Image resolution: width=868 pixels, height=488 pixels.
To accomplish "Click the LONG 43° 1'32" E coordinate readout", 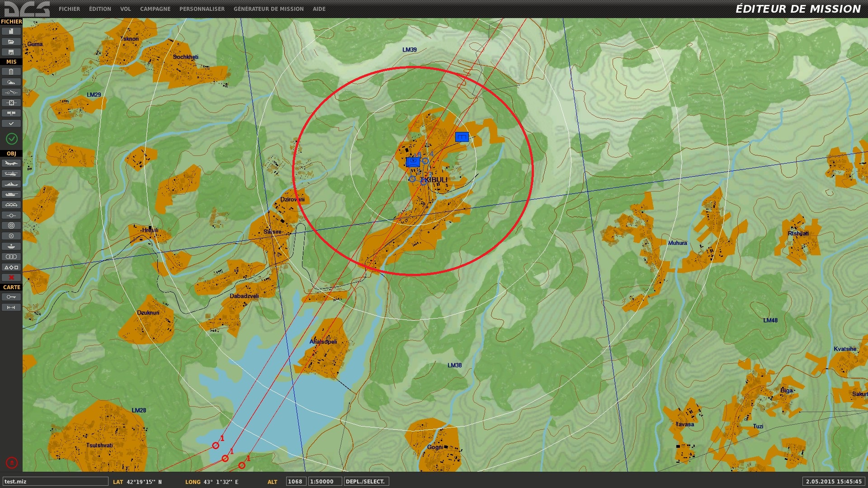I will 212,482.
